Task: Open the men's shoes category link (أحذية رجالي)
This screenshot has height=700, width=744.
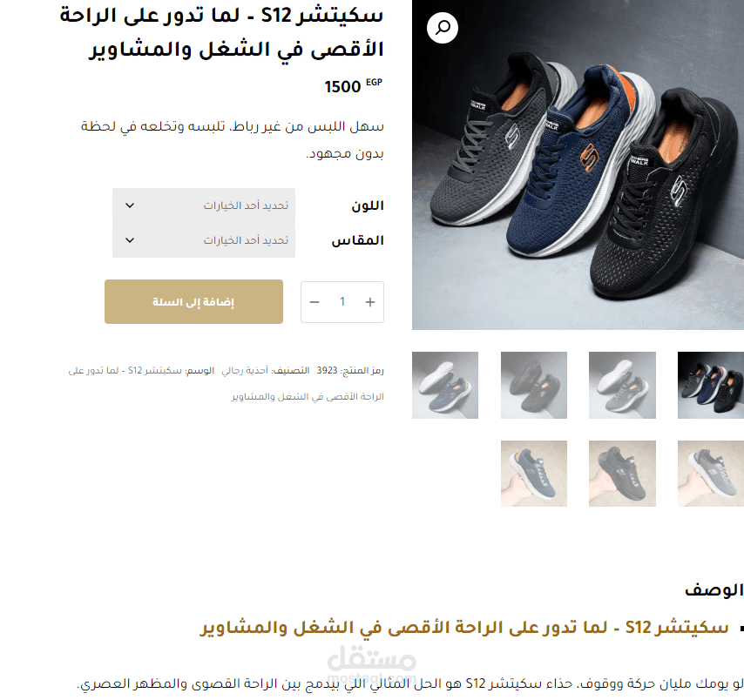Action: click(x=245, y=370)
